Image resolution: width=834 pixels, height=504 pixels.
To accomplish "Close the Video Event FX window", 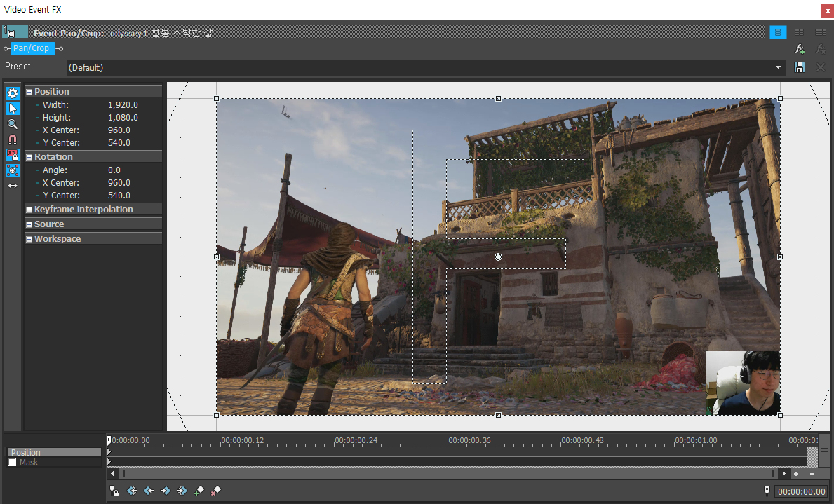I will click(827, 10).
